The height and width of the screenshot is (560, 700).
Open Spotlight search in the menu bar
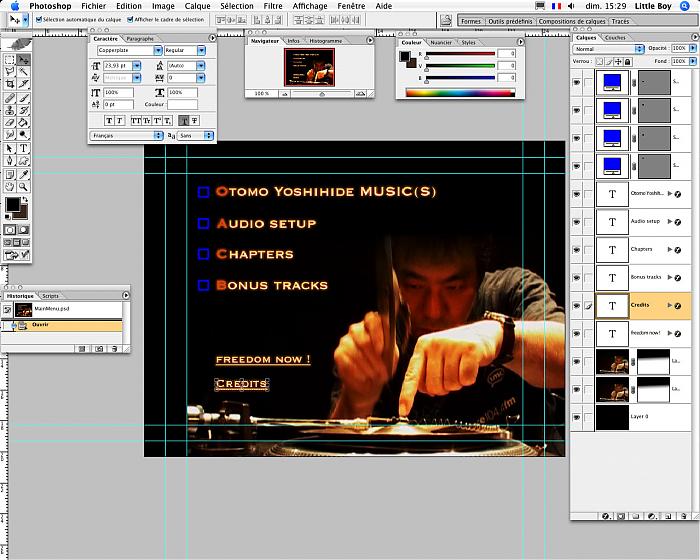[685, 6]
